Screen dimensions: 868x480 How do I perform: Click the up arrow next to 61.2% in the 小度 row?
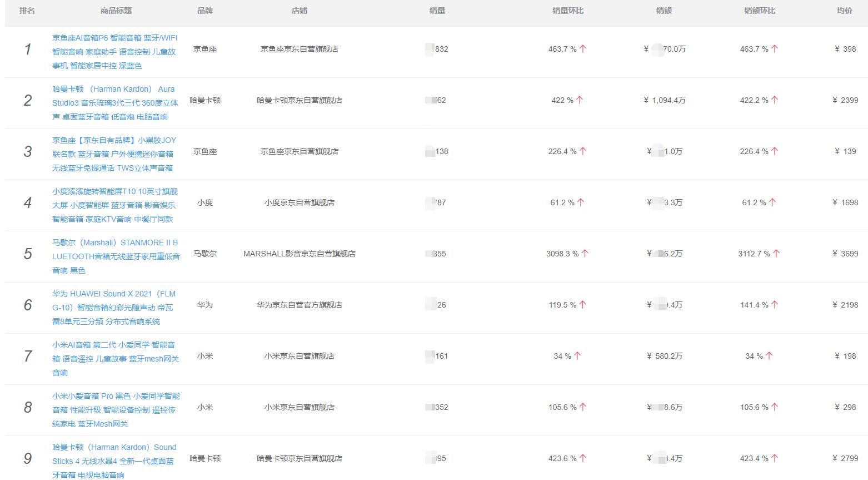[x=580, y=202]
